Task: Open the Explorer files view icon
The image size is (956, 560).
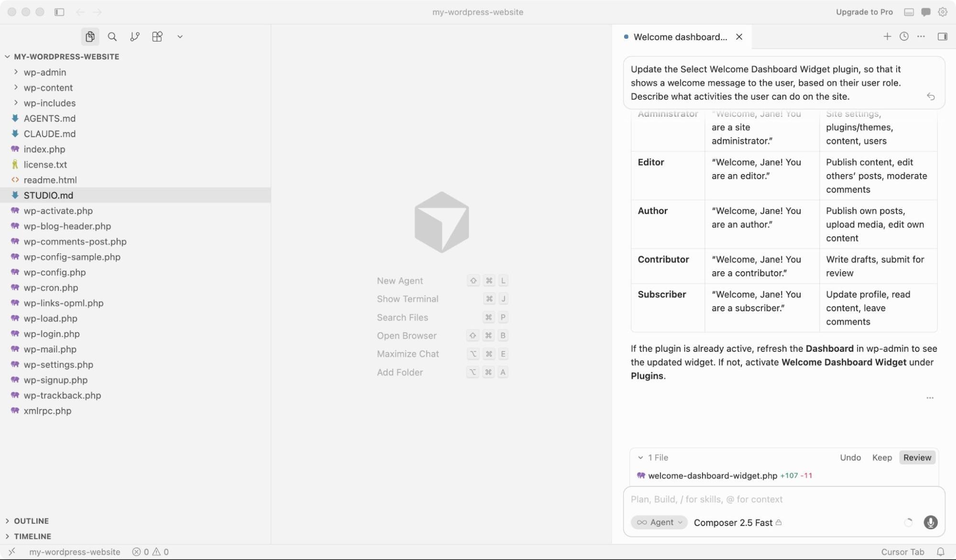Action: [90, 37]
